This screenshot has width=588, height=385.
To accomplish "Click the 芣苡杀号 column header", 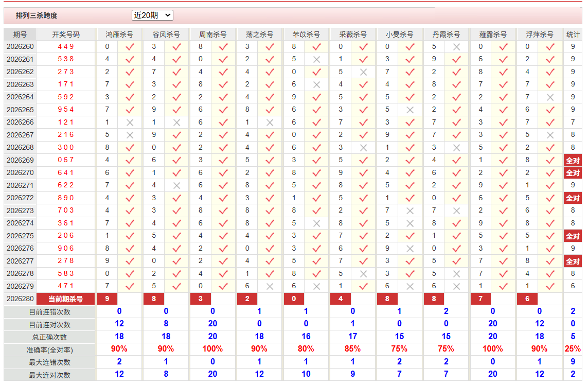I will tap(306, 34).
